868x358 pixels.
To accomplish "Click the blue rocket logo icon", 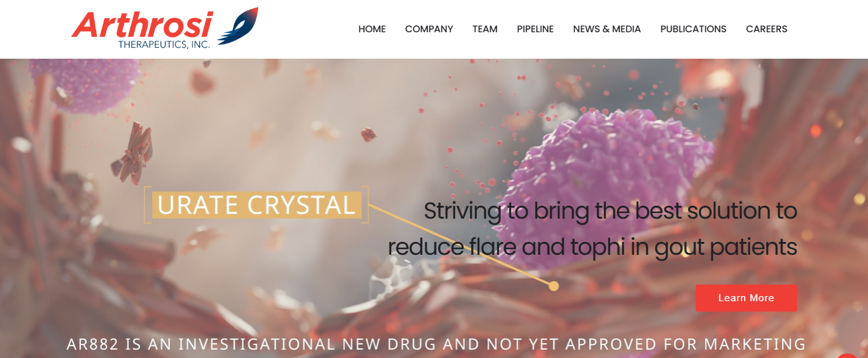I will [238, 26].
